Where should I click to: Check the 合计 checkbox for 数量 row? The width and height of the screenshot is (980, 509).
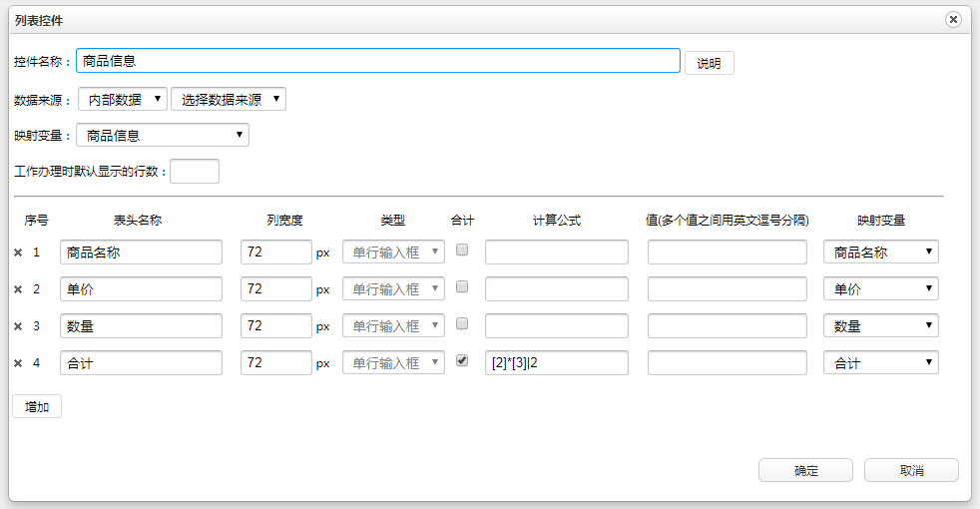coord(462,324)
